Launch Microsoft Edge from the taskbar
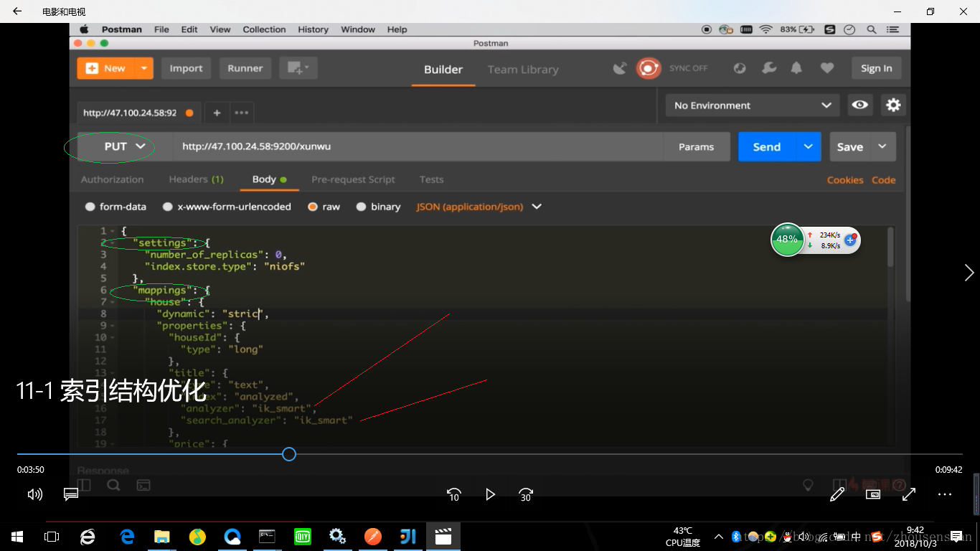Viewport: 980px width, 551px height. [x=128, y=537]
